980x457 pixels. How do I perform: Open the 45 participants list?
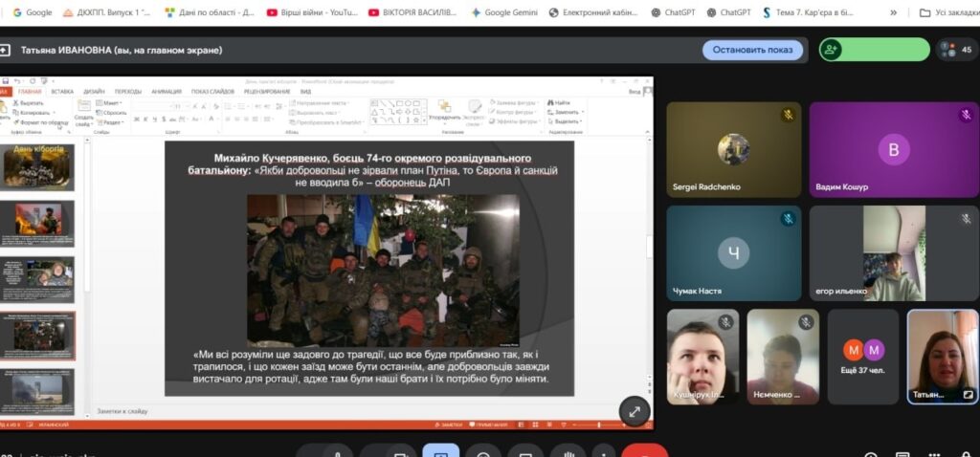[x=958, y=50]
